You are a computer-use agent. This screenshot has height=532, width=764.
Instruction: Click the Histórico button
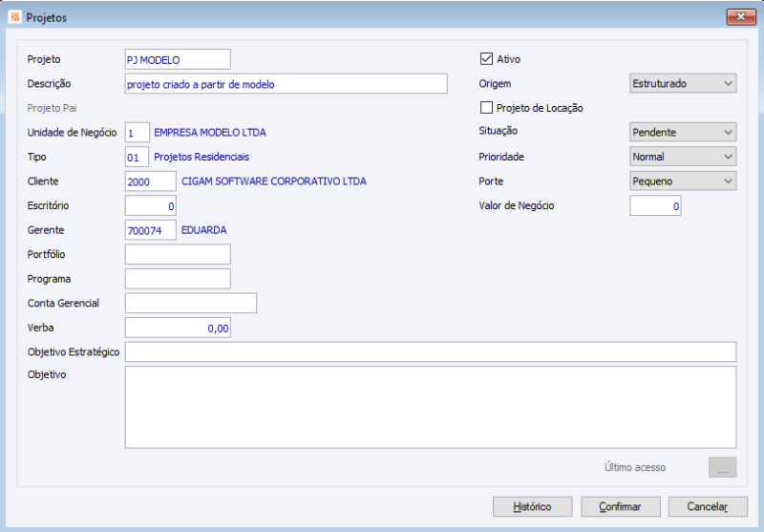[532, 506]
